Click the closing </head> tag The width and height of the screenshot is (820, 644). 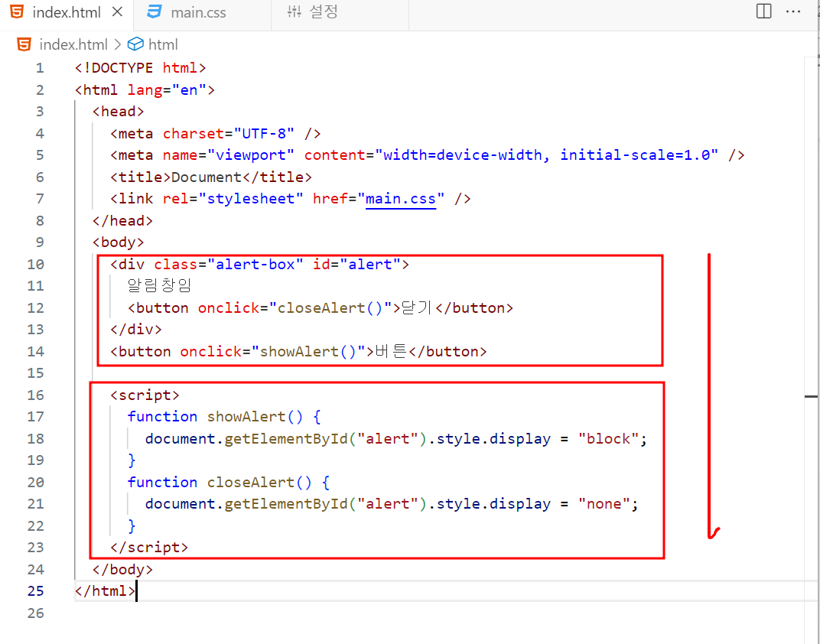pyautogui.click(x=122, y=220)
